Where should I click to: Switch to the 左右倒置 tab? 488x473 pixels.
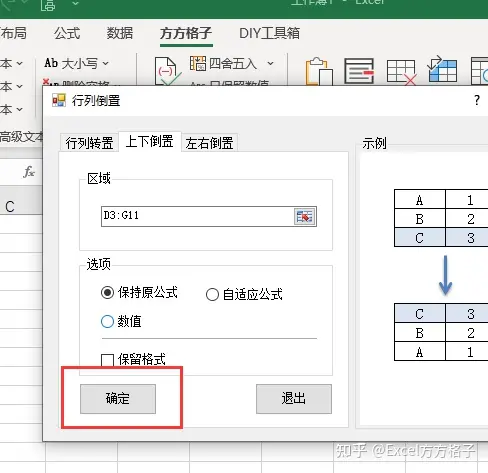209,143
